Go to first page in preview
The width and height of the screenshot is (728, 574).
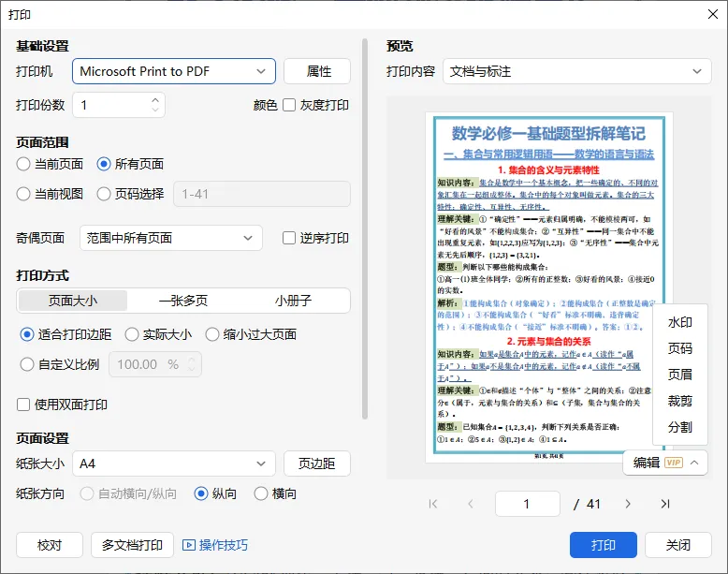coord(433,504)
